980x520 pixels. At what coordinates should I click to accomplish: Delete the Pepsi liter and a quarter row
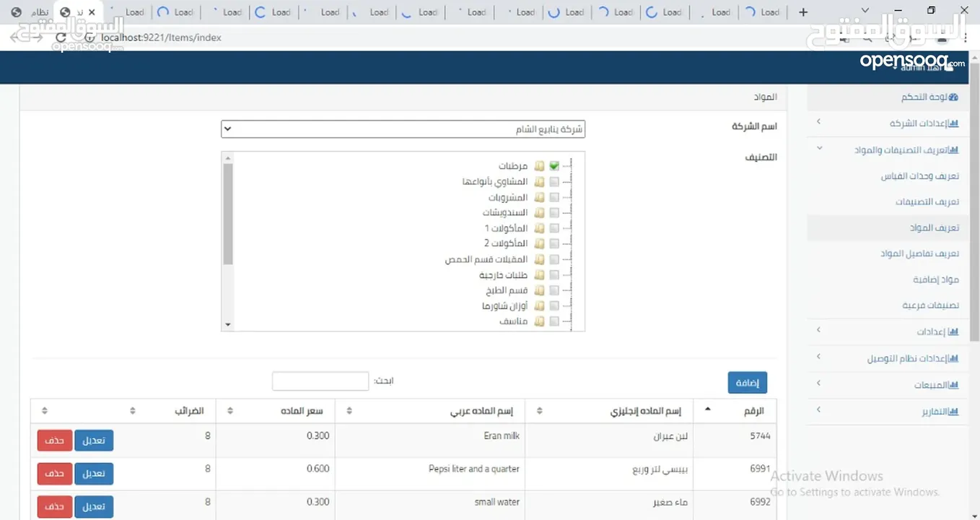54,474
